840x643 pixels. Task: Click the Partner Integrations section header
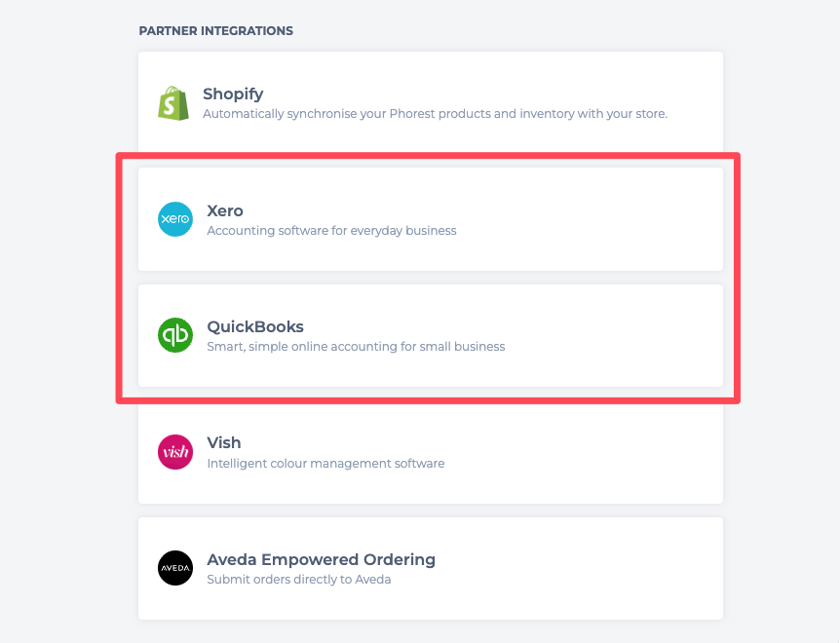click(x=215, y=31)
